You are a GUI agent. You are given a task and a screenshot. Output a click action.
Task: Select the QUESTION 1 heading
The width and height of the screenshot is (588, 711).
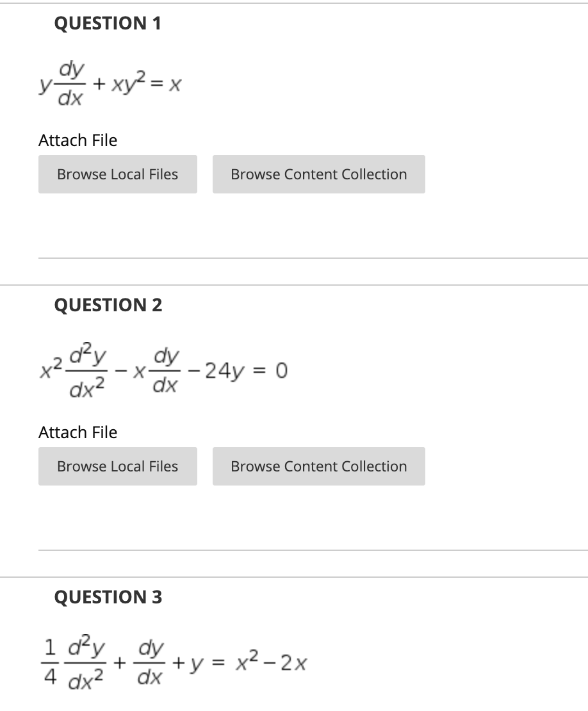pos(108,24)
